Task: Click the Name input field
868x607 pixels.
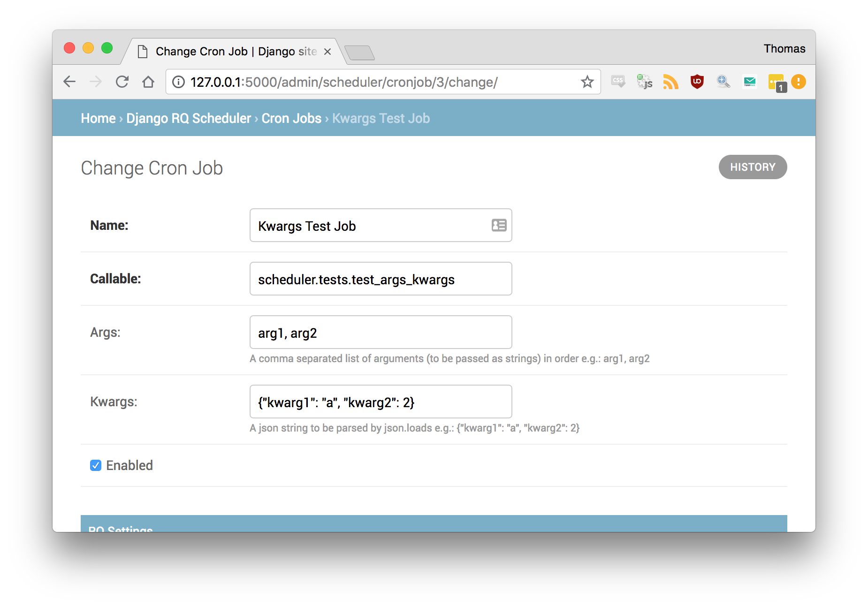Action: pyautogui.click(x=381, y=225)
